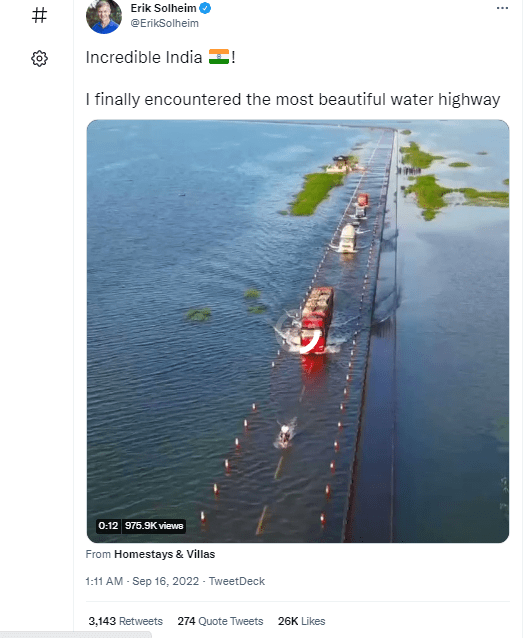The image size is (530, 638).
Task: Click the India flag emoji
Action: [x=219, y=57]
